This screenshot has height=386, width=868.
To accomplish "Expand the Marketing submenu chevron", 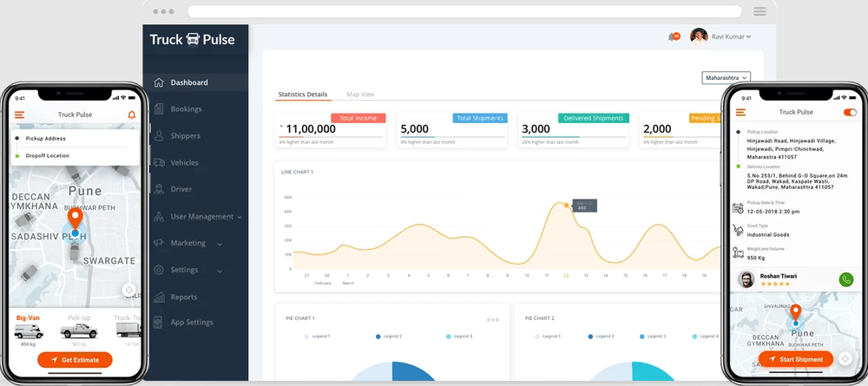I will tap(220, 244).
